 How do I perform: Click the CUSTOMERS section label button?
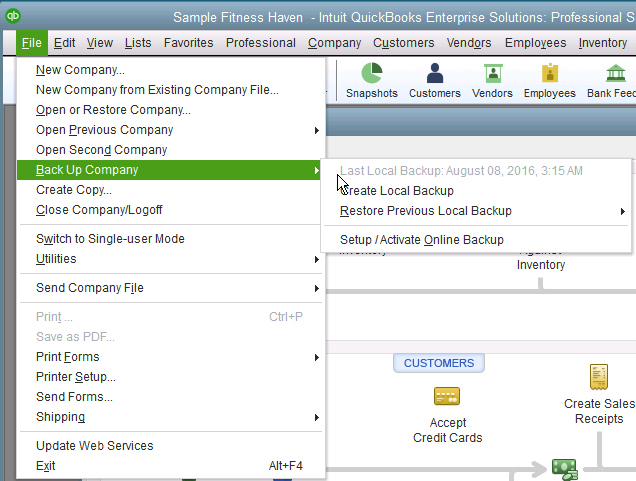438,363
